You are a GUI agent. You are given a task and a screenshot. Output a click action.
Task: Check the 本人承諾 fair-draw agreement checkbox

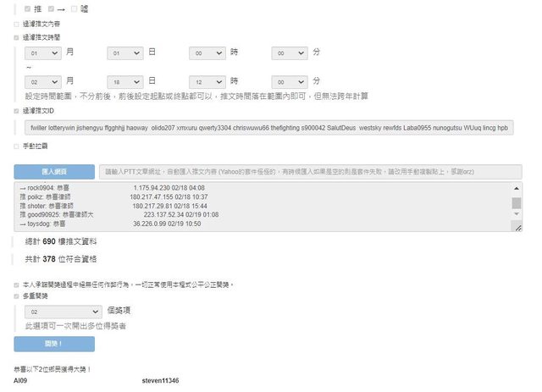(16, 284)
